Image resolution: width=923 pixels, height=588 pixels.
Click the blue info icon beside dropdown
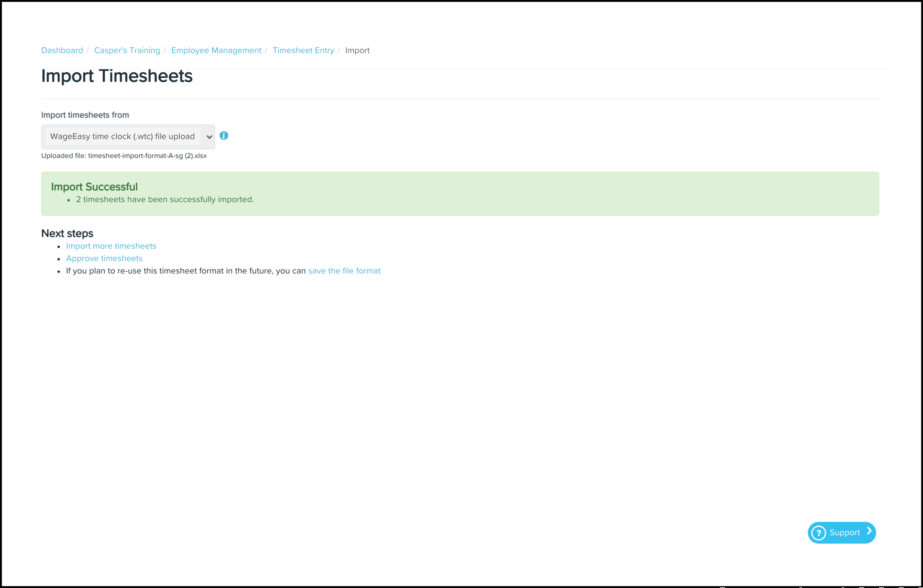click(224, 136)
